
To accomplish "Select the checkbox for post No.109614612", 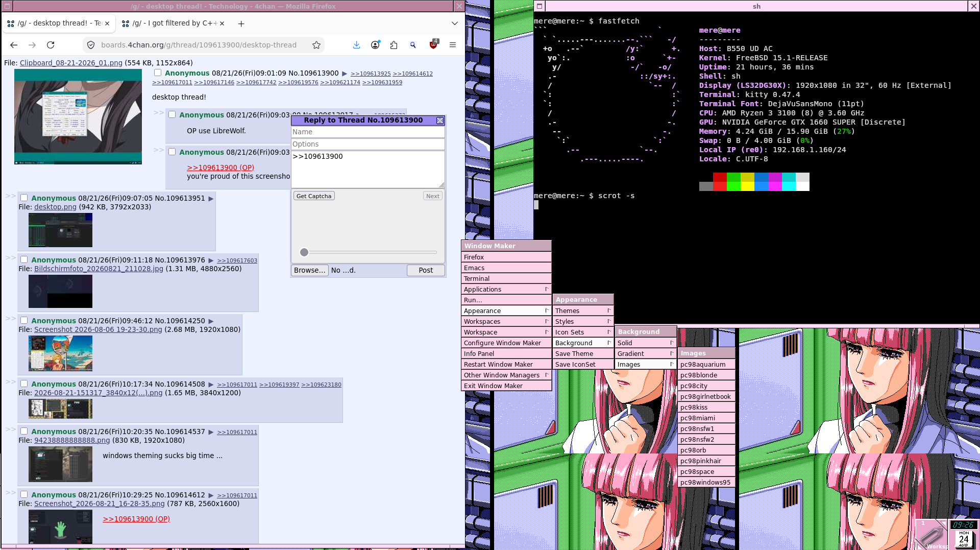I will coord(24,495).
